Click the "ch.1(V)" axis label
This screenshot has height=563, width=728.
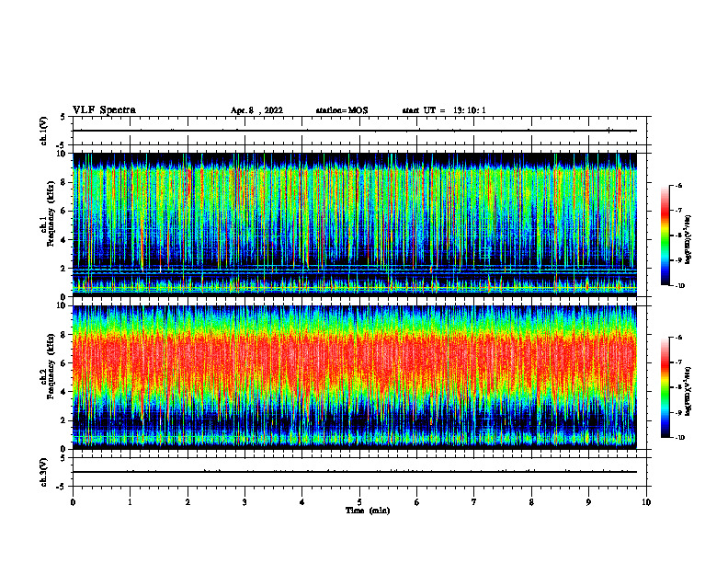coord(44,131)
